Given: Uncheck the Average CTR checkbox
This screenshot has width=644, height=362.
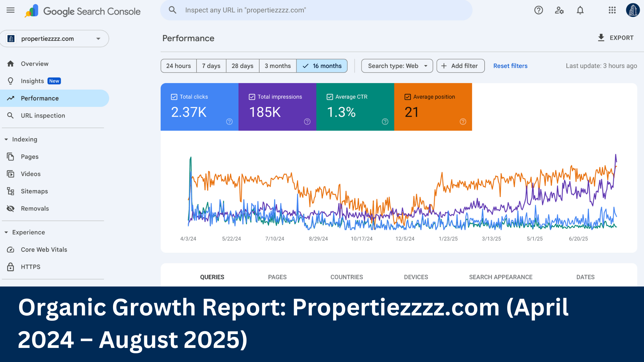Looking at the screenshot, I should tap(330, 97).
